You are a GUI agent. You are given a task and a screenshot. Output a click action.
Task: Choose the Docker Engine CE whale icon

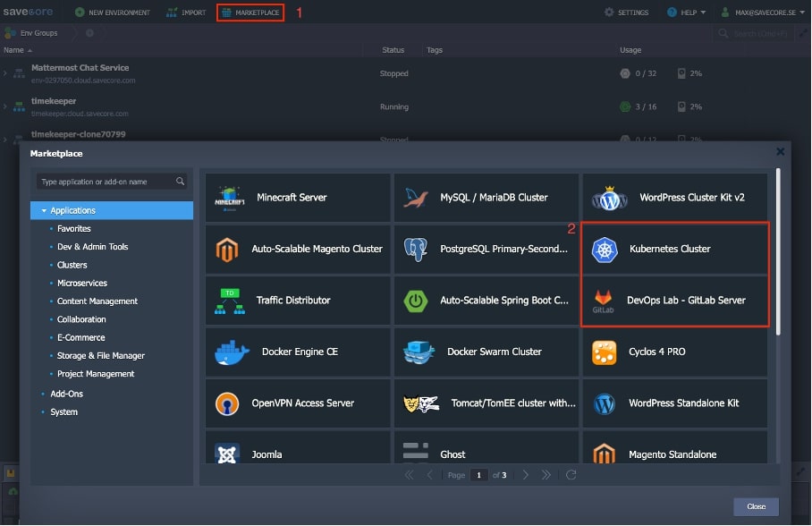coord(232,352)
